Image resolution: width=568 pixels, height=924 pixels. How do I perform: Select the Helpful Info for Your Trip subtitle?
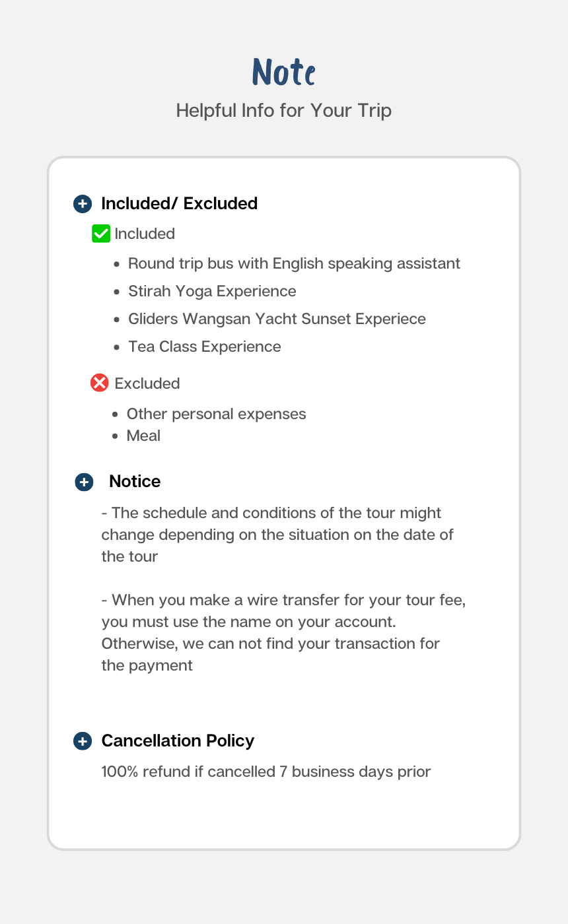(284, 110)
